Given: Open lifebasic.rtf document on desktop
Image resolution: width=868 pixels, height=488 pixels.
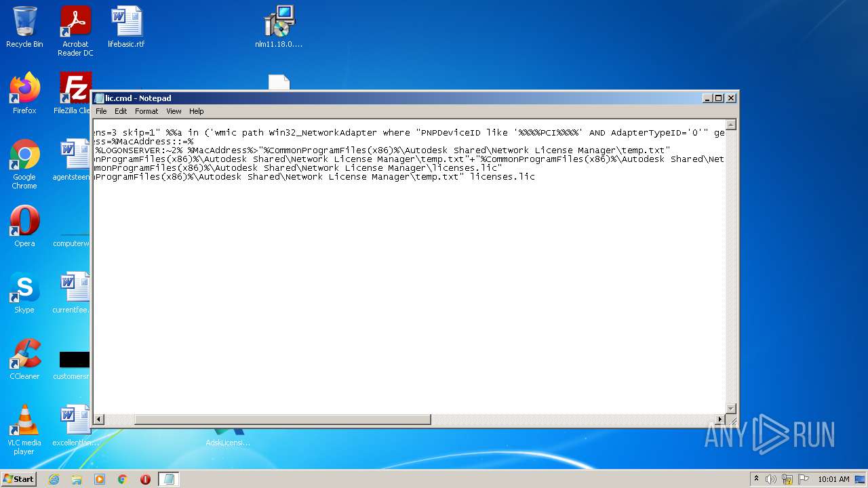Looking at the screenshot, I should (x=126, y=27).
